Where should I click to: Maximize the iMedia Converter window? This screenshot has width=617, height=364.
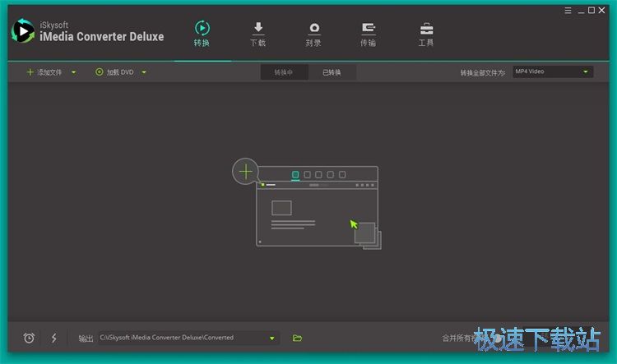(x=591, y=11)
